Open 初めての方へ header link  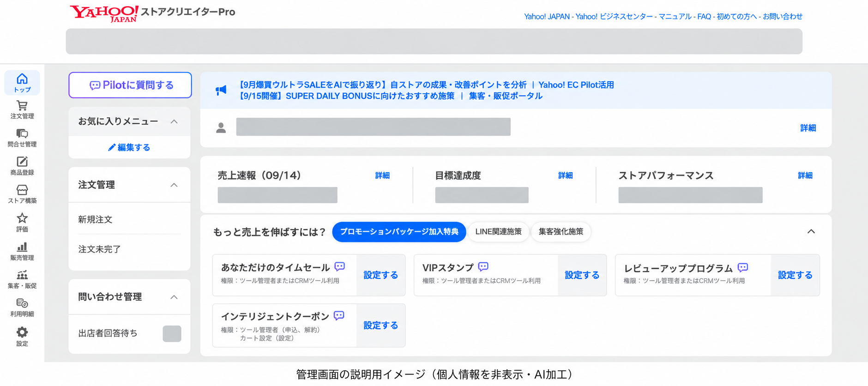(x=737, y=17)
